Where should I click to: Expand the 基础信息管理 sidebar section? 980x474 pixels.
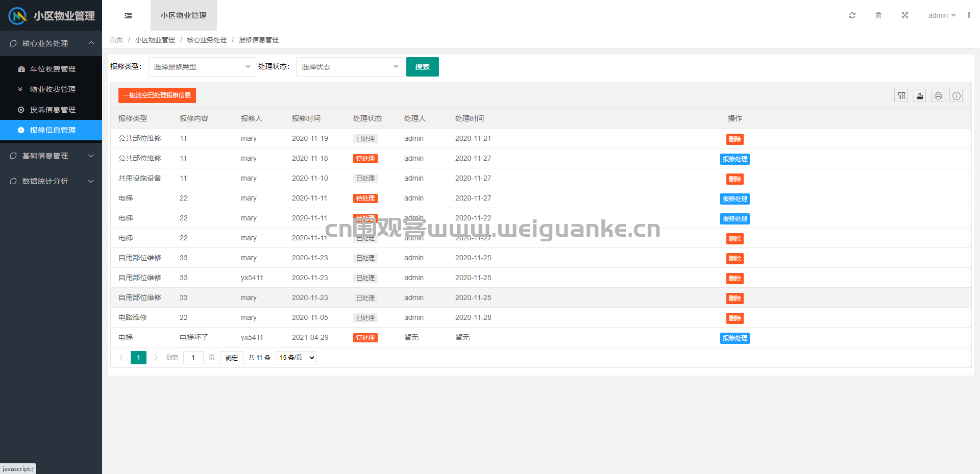tap(51, 156)
